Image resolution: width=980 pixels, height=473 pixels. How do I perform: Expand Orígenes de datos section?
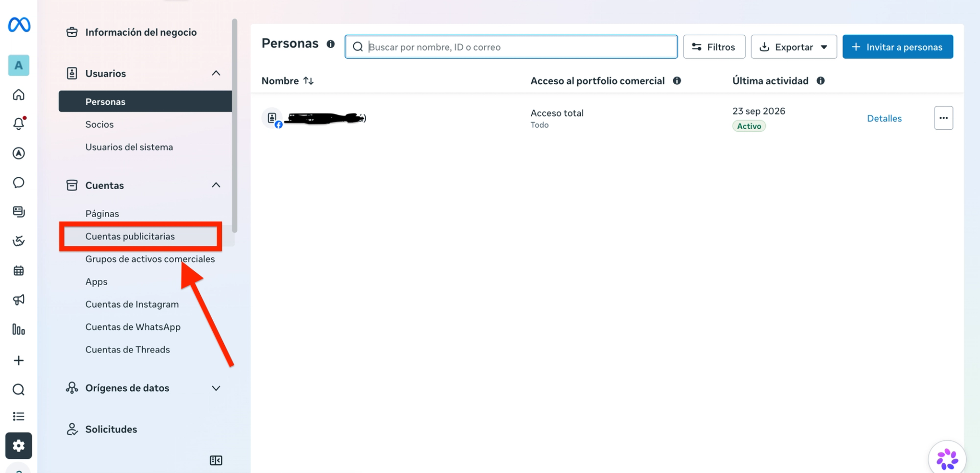[216, 388]
